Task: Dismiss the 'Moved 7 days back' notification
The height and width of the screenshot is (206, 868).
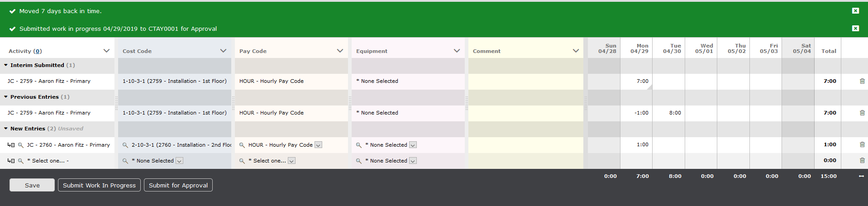Action: click(855, 11)
